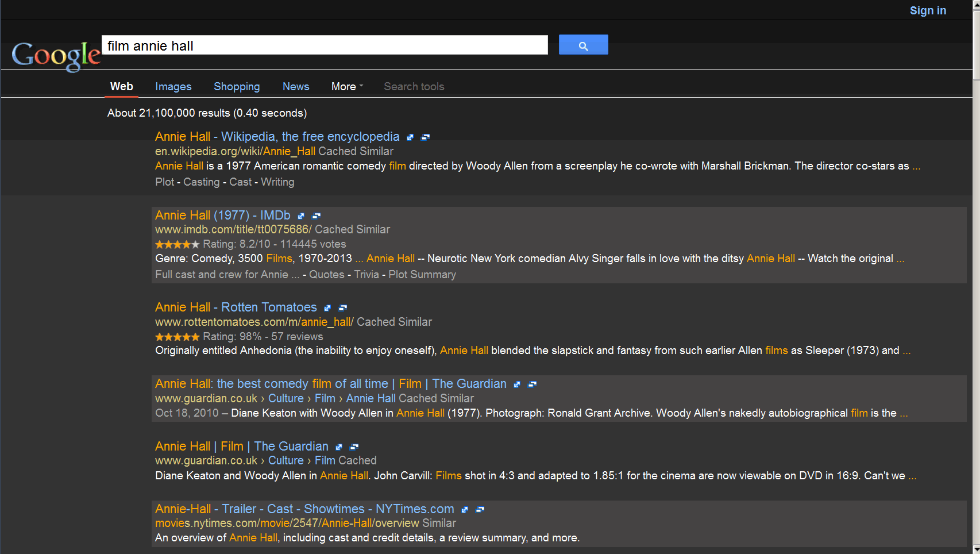Click window icon beside the NYTimes.com result

click(x=480, y=510)
